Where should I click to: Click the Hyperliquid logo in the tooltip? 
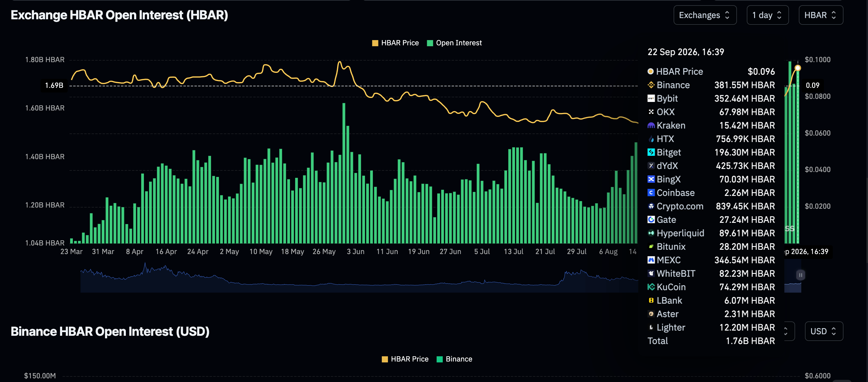coord(651,233)
